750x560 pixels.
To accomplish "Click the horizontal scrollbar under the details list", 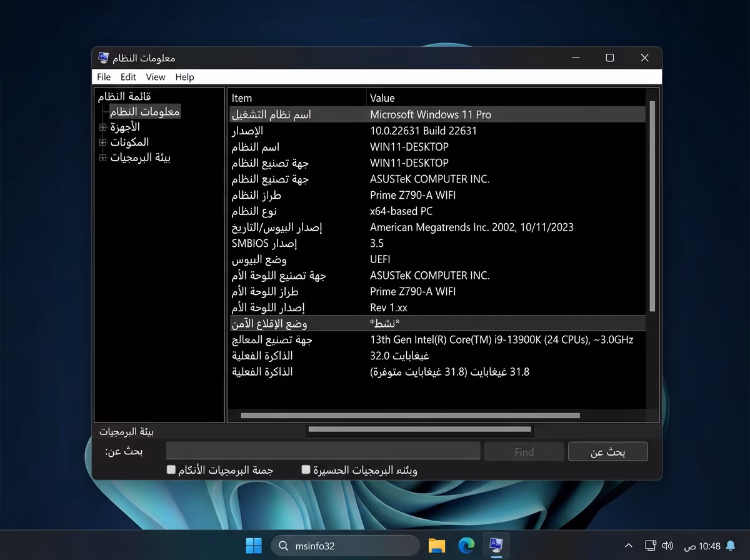I will [410, 416].
